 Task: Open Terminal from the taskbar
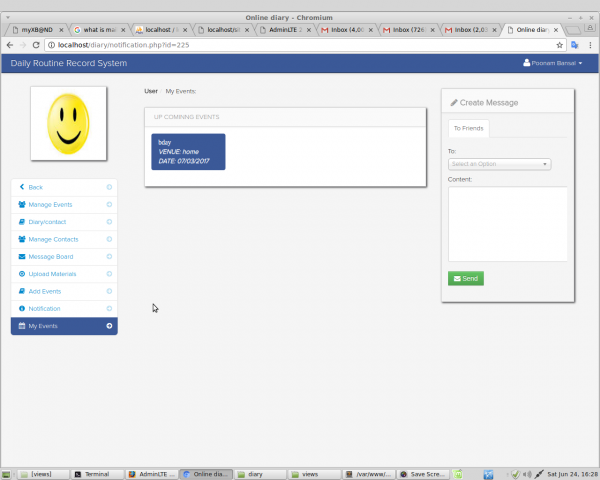[x=98, y=474]
